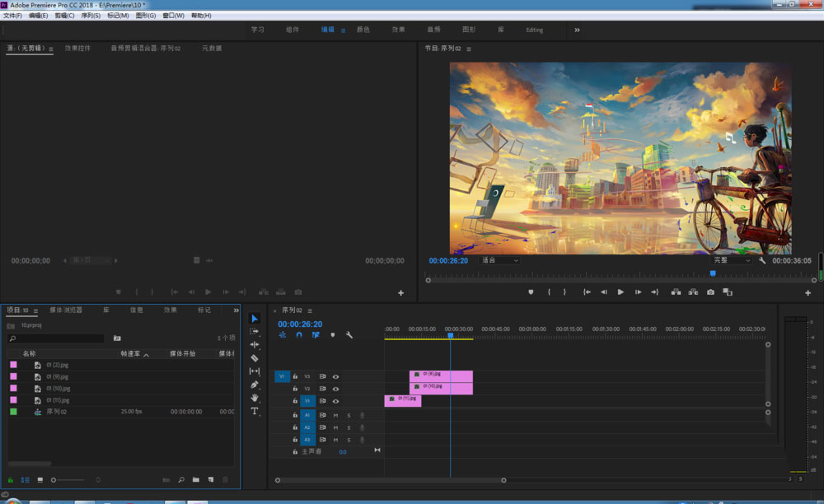
Task: Toggle Linked Selection in timeline
Action: point(316,335)
